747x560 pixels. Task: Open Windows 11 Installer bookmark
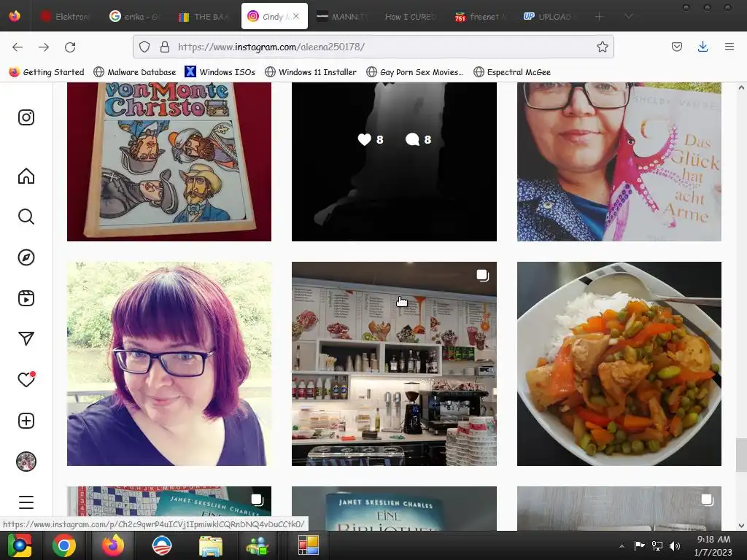pyautogui.click(x=311, y=72)
